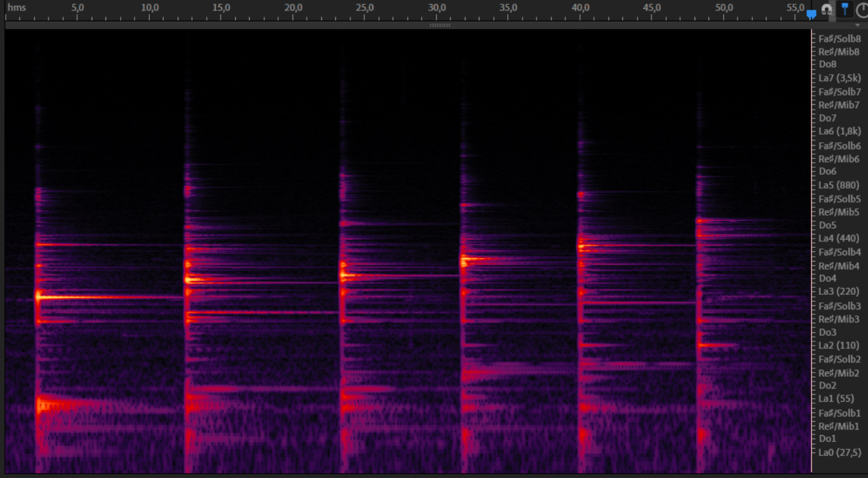
Task: Click the 10,0 second mark on the ruler
Action: click(x=149, y=7)
